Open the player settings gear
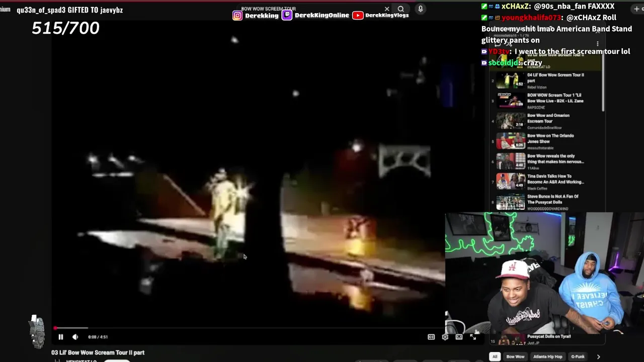Image resolution: width=644 pixels, height=362 pixels. 445,337
